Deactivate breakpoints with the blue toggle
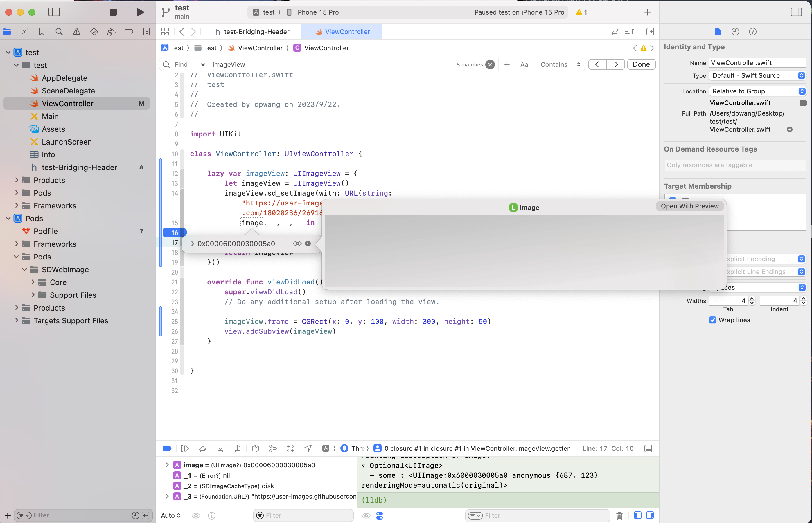812x523 pixels. click(x=167, y=448)
